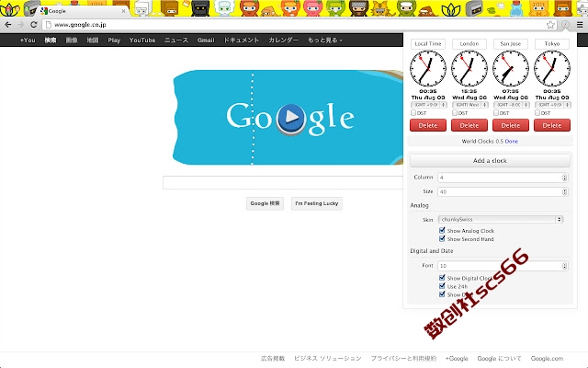
Task: Click 広告掲載 footer link
Action: (x=273, y=358)
